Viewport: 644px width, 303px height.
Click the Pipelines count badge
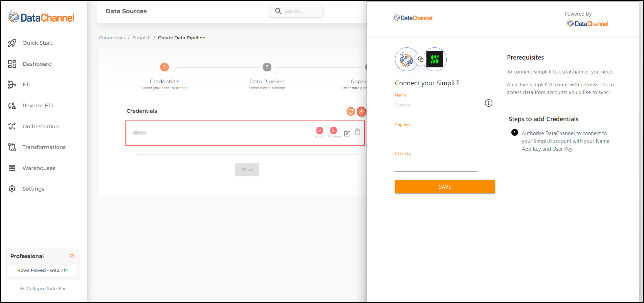point(333,131)
